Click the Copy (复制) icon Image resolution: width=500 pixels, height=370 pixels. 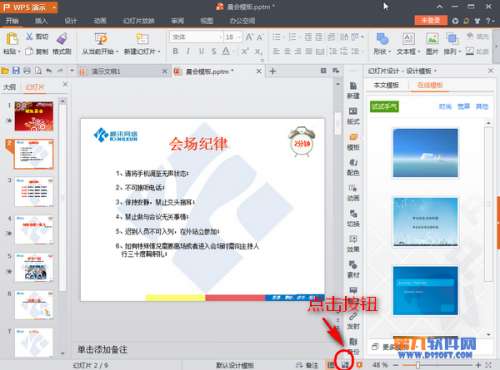pyautogui.click(x=29, y=51)
